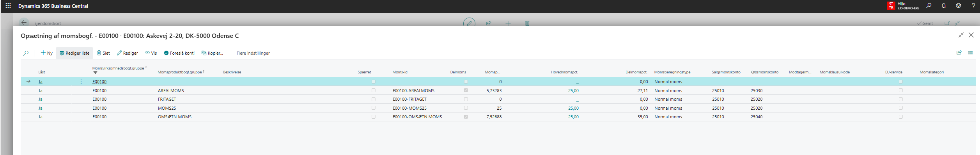Click the share icon in the list toolbar
The width and height of the screenshot is (980, 155).
coord(959,53)
